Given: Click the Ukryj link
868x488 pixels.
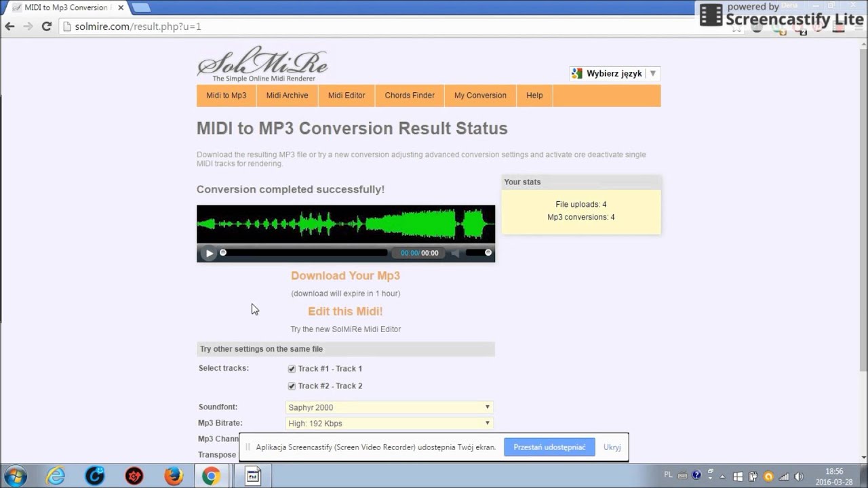Looking at the screenshot, I should pos(612,447).
